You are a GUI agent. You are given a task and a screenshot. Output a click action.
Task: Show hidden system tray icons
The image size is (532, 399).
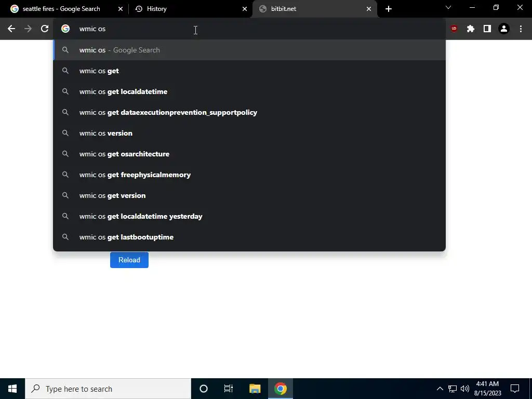(440, 389)
